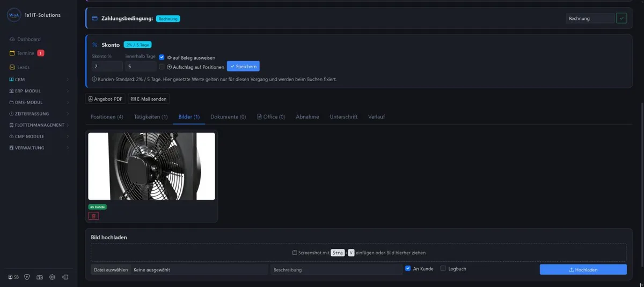
Task: Click the ID card icon in footer
Action: [40, 277]
